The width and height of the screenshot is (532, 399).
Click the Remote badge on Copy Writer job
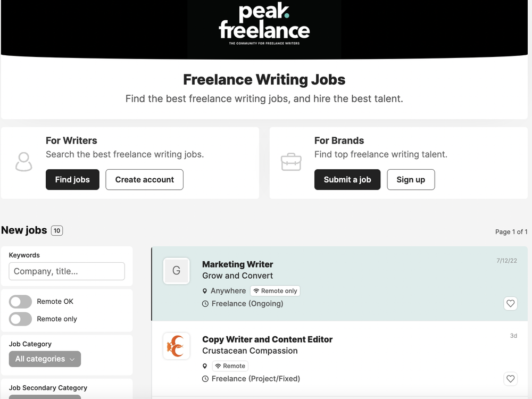coord(230,366)
